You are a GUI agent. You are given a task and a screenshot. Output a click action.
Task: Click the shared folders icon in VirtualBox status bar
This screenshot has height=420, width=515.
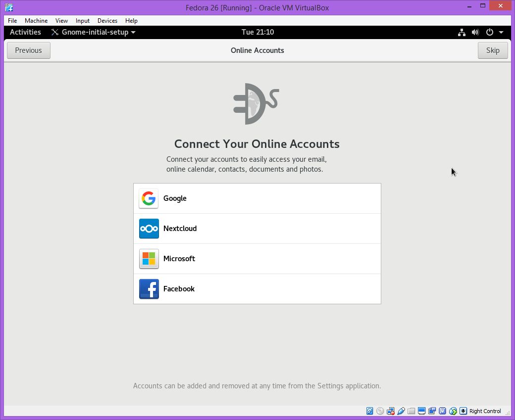point(411,411)
